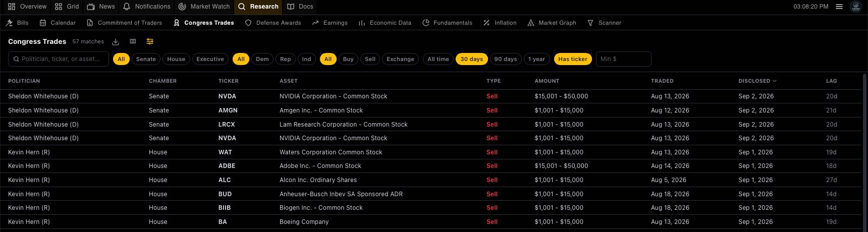Screen dimensions: 868x232
Task: Sort by Lag column header
Action: click(832, 81)
